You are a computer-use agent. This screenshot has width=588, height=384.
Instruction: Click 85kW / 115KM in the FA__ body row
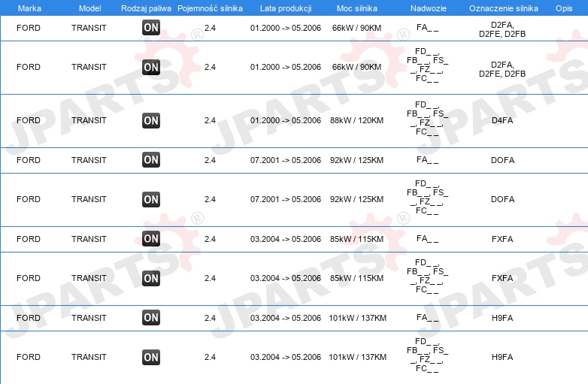(356, 239)
